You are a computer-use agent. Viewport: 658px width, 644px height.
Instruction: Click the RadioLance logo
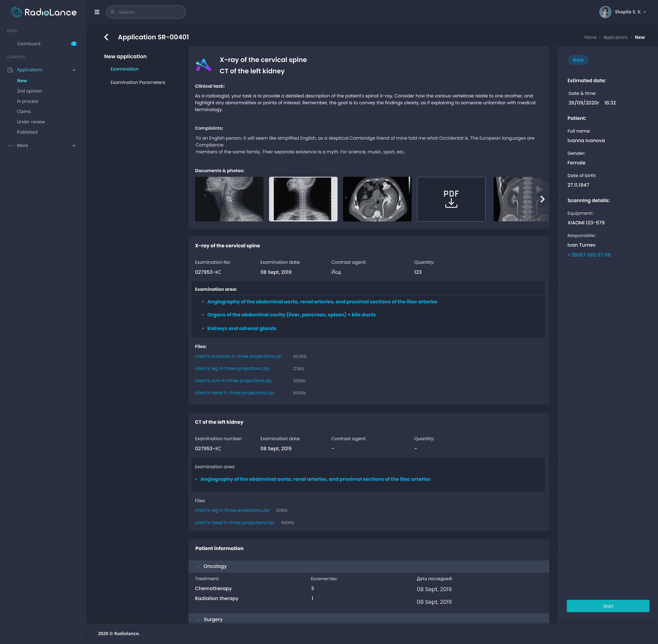pos(44,12)
